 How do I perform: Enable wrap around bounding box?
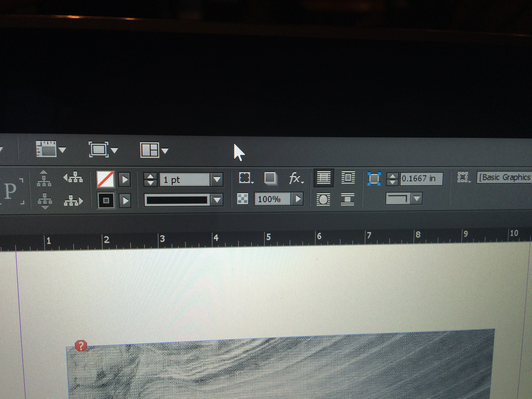348,178
